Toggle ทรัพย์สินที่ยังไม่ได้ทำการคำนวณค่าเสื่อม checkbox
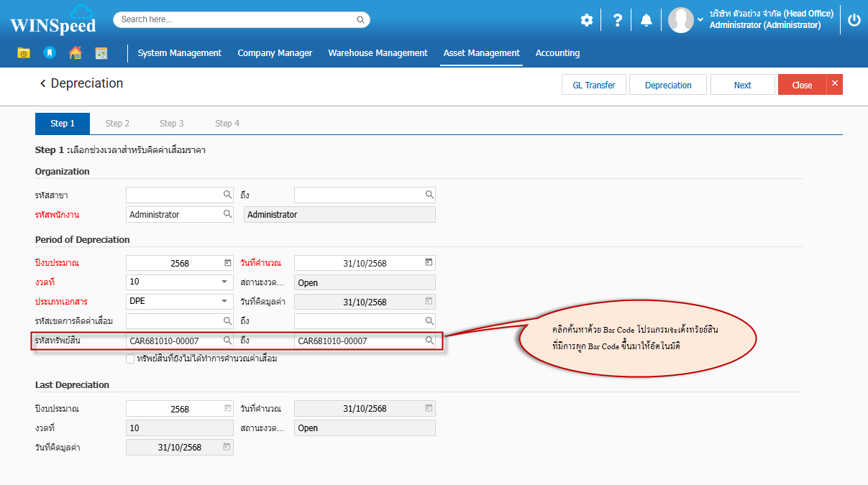 [x=130, y=359]
